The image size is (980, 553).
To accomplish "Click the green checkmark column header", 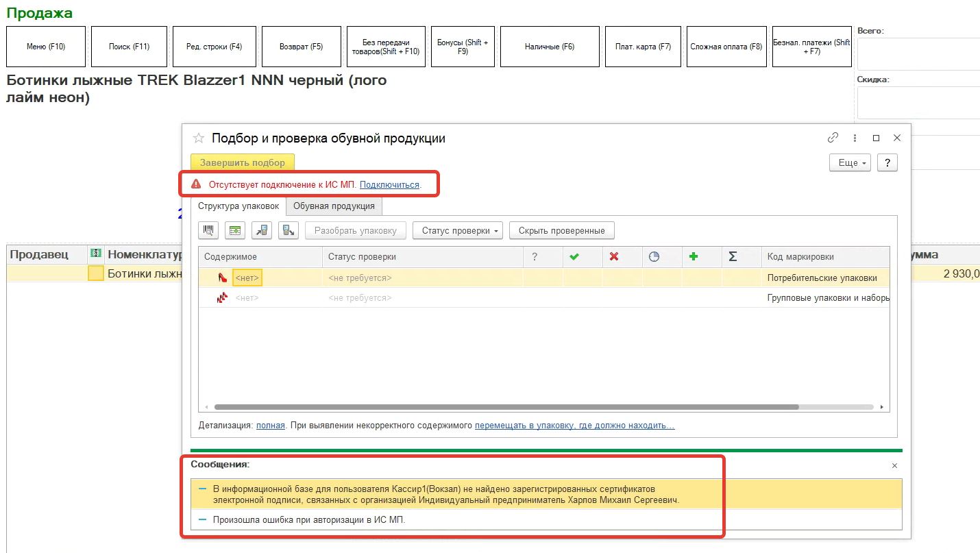I will (574, 257).
